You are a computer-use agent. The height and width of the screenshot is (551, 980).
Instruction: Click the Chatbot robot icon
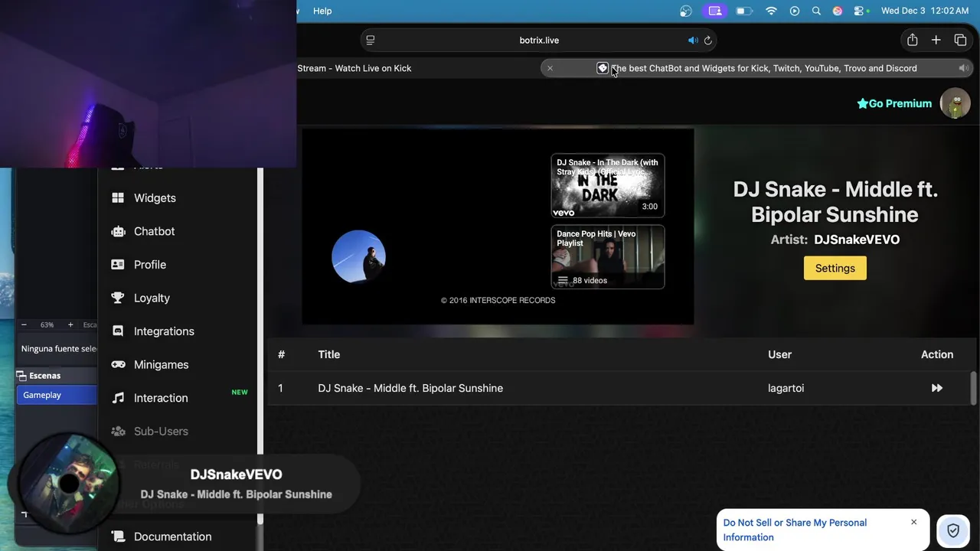[x=118, y=231]
